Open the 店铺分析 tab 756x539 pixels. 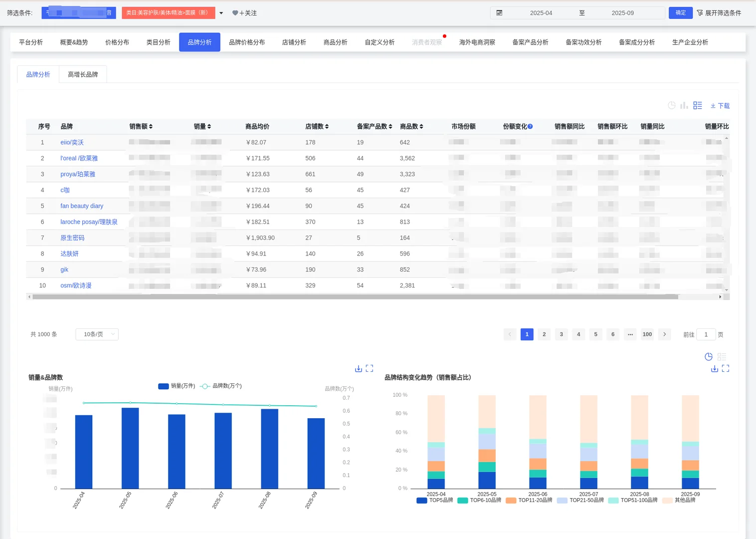tap(294, 42)
